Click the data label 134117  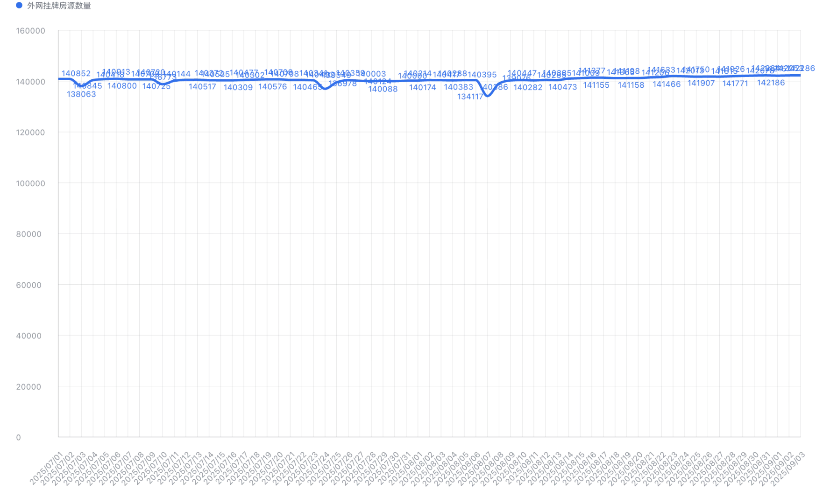(x=470, y=97)
